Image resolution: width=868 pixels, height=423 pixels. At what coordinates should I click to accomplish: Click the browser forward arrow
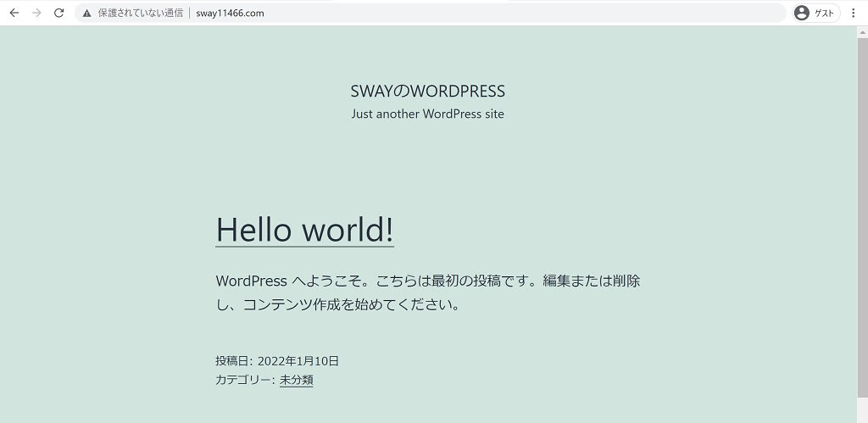36,13
